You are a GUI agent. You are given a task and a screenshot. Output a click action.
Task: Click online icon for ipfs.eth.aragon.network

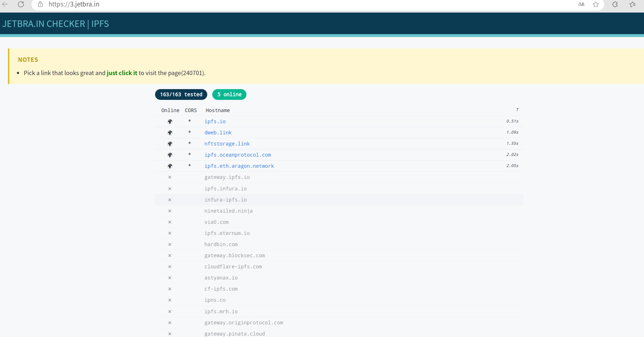tap(170, 166)
